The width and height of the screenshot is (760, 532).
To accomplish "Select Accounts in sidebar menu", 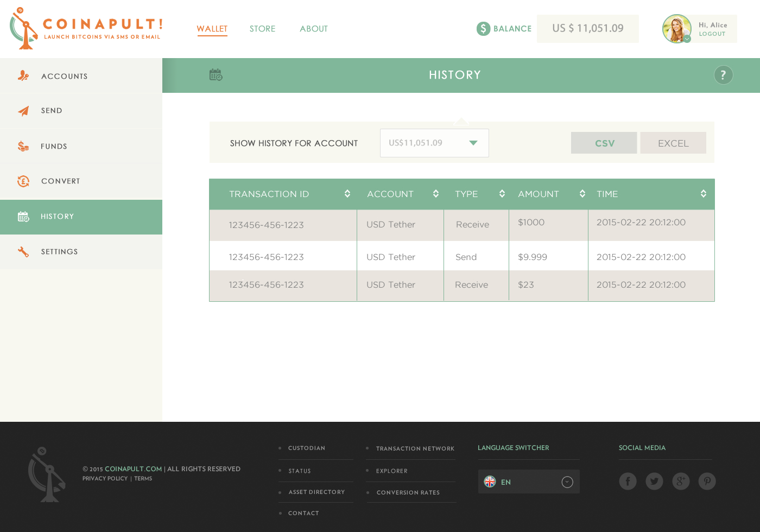I will (x=81, y=76).
